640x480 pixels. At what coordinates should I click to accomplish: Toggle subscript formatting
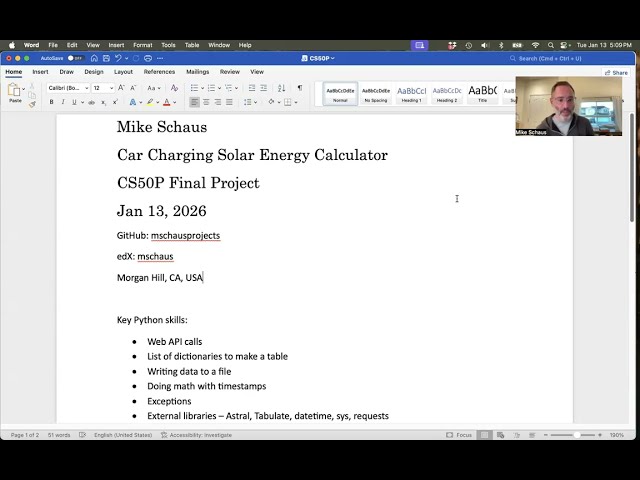tap(104, 102)
